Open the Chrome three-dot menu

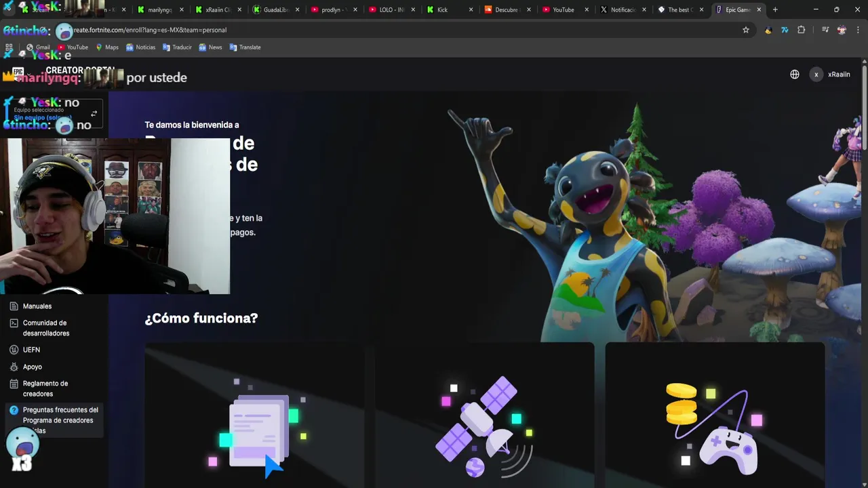(858, 30)
